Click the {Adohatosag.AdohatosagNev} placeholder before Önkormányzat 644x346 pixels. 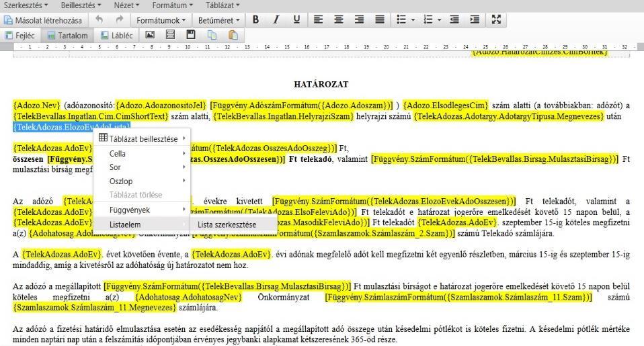[x=189, y=297]
